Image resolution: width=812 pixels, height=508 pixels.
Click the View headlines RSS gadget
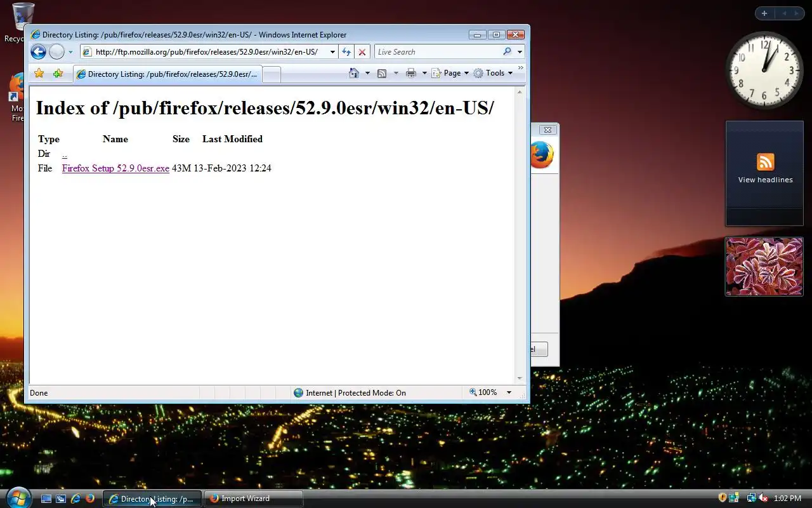pyautogui.click(x=765, y=173)
